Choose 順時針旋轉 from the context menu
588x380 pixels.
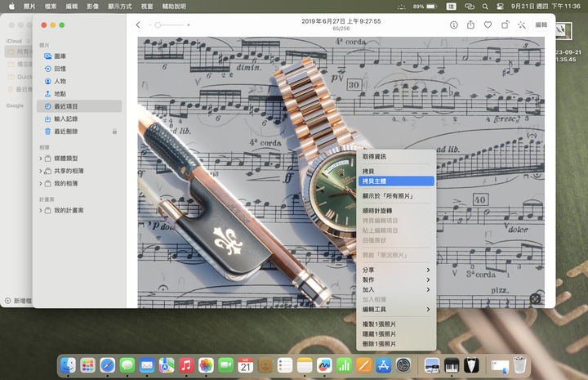pyautogui.click(x=396, y=211)
